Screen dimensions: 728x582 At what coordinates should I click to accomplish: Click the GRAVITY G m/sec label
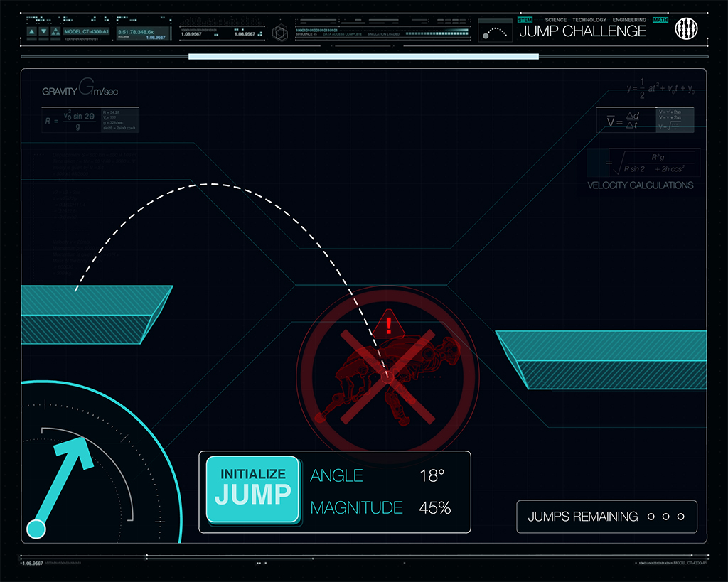[x=80, y=87]
